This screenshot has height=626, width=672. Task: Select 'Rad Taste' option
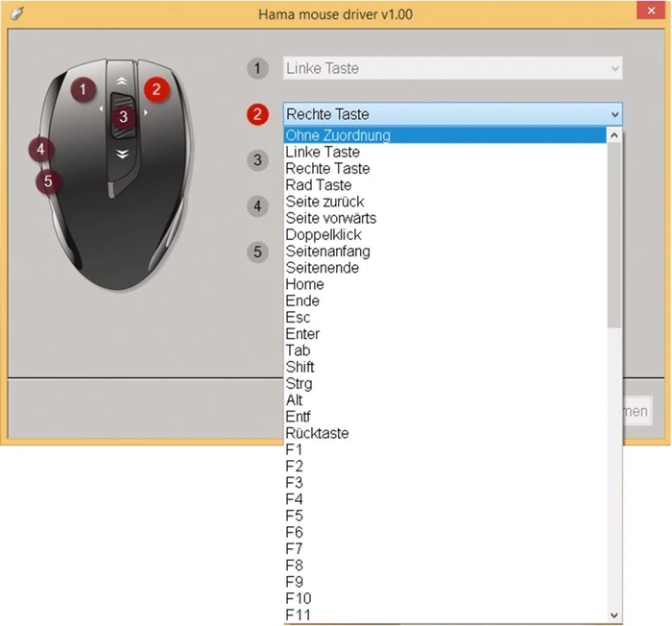click(x=444, y=184)
